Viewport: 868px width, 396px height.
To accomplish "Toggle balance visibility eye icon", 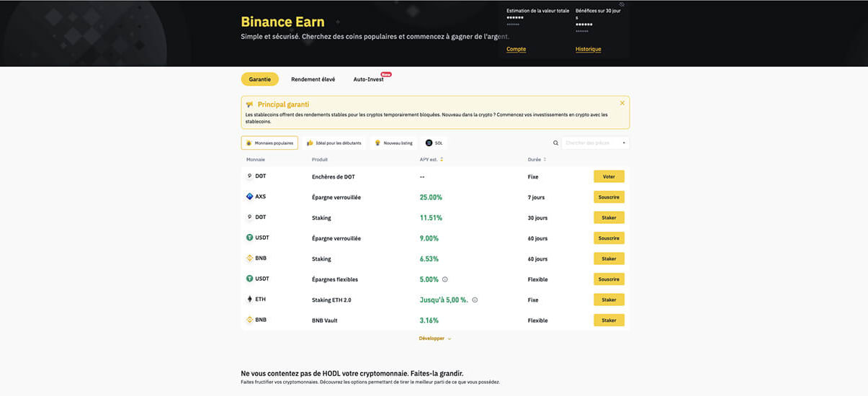I will [x=622, y=4].
